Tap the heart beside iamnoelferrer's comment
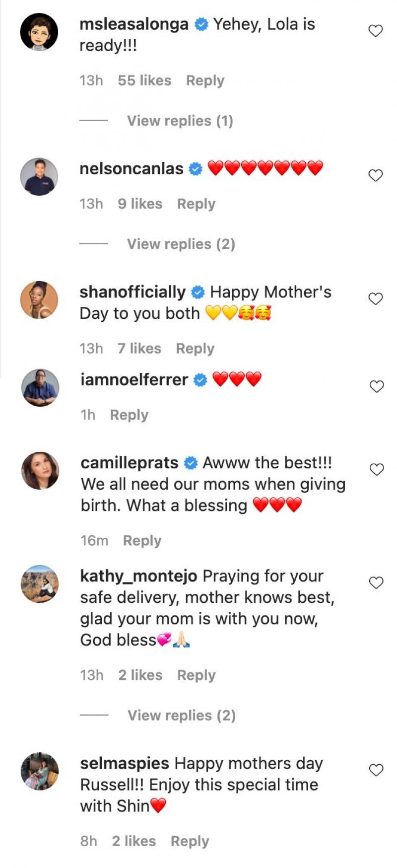 tap(377, 386)
